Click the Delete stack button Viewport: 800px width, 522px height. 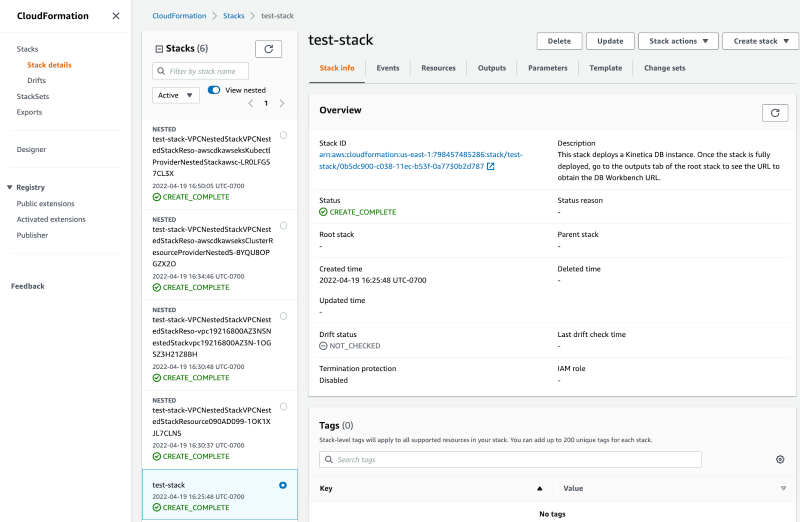click(x=559, y=41)
